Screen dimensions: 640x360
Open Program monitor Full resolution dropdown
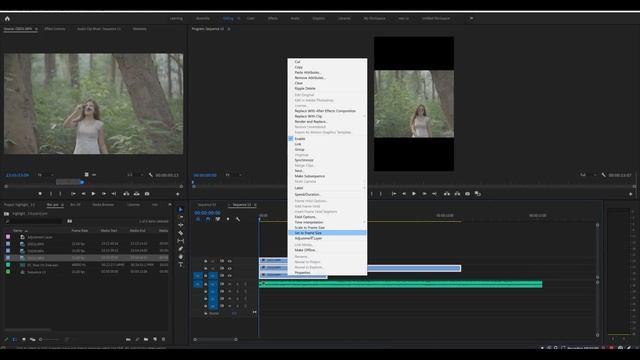[588, 175]
